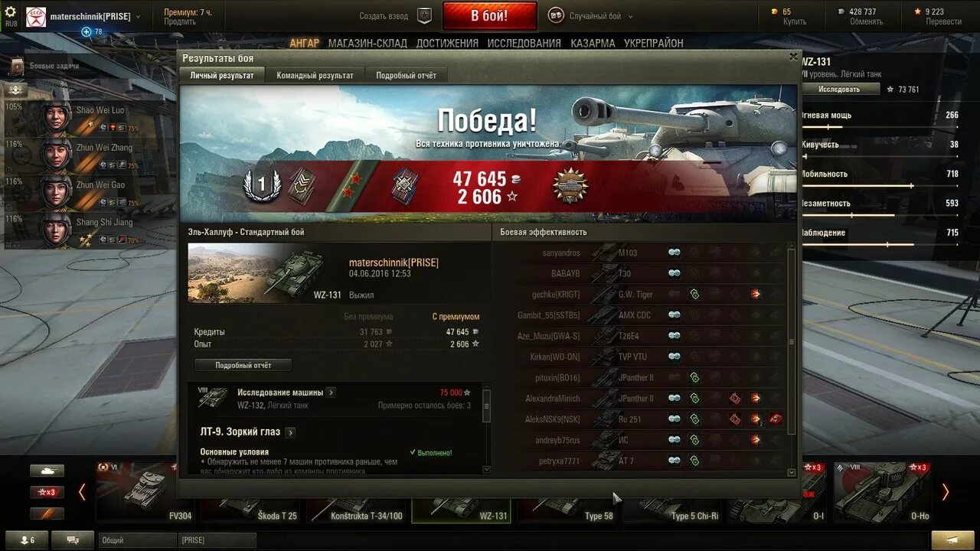Image resolution: width=980 pixels, height=551 pixels.
Task: Toggle the x3 bonus carousel filter
Action: 47,492
